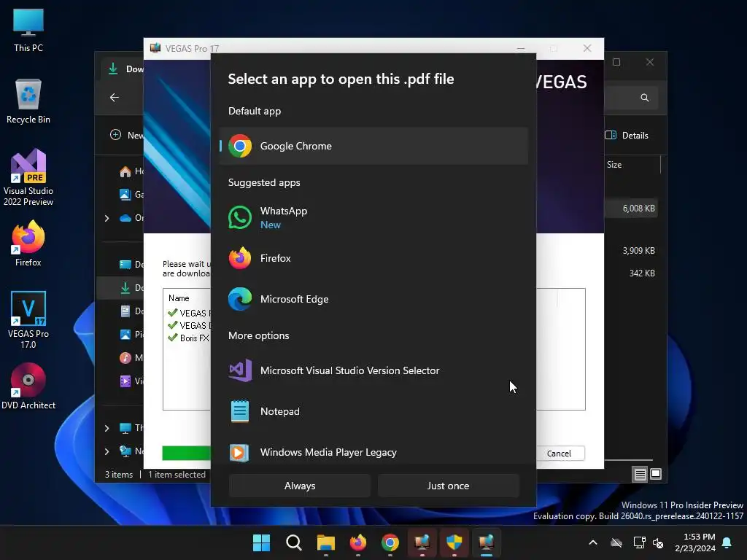Click the File Explorer search box icon

point(645,98)
